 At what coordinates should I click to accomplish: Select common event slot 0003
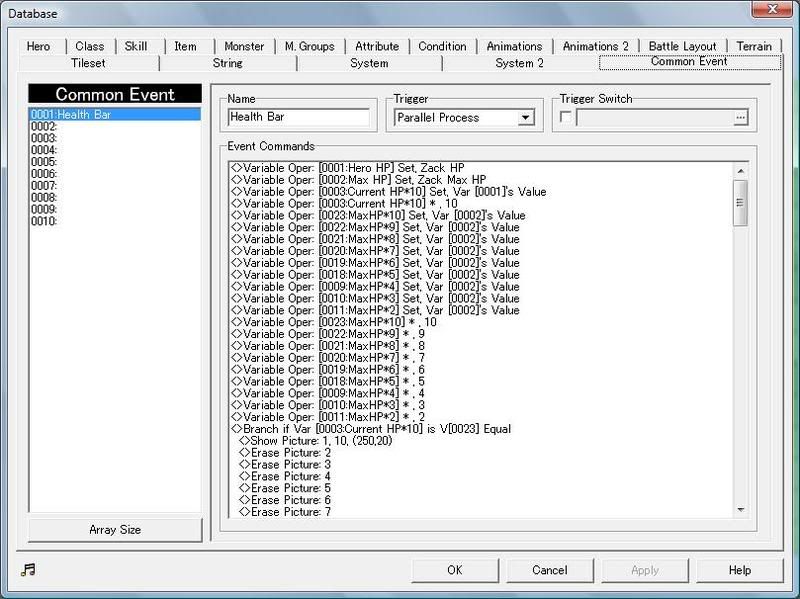coord(115,138)
